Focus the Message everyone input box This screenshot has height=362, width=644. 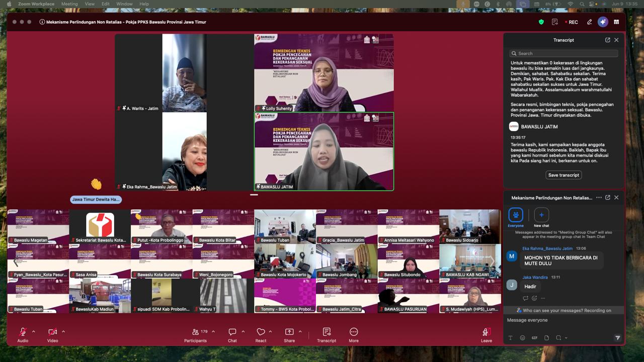tap(563, 320)
